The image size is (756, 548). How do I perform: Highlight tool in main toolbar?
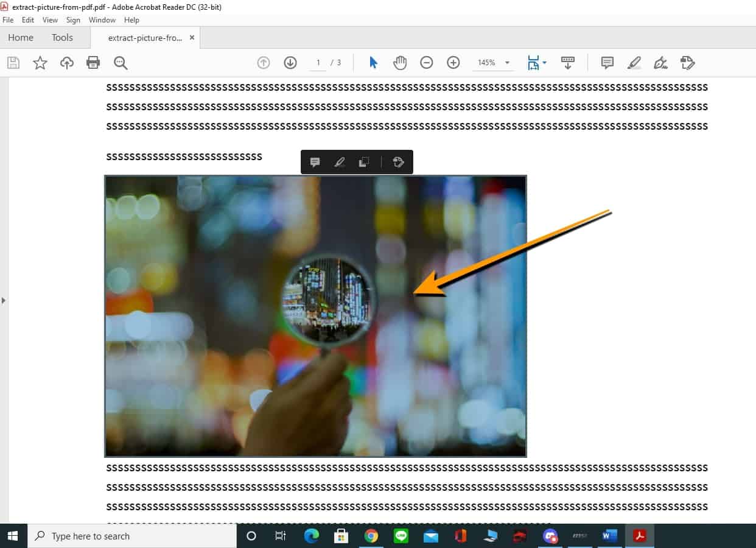(x=634, y=63)
